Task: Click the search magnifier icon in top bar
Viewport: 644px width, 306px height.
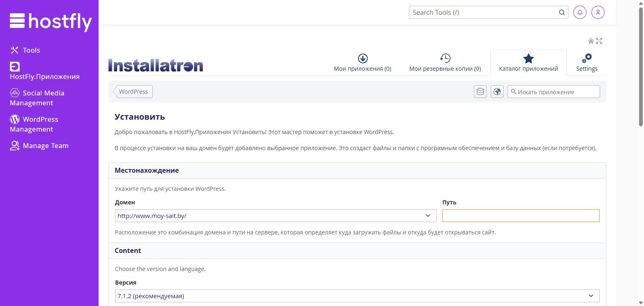Action: coord(562,12)
